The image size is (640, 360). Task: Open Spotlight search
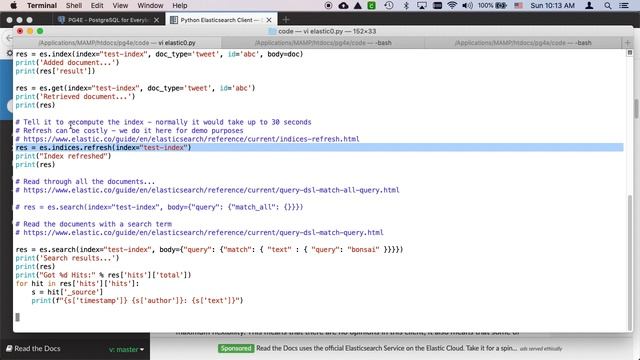[608, 5]
